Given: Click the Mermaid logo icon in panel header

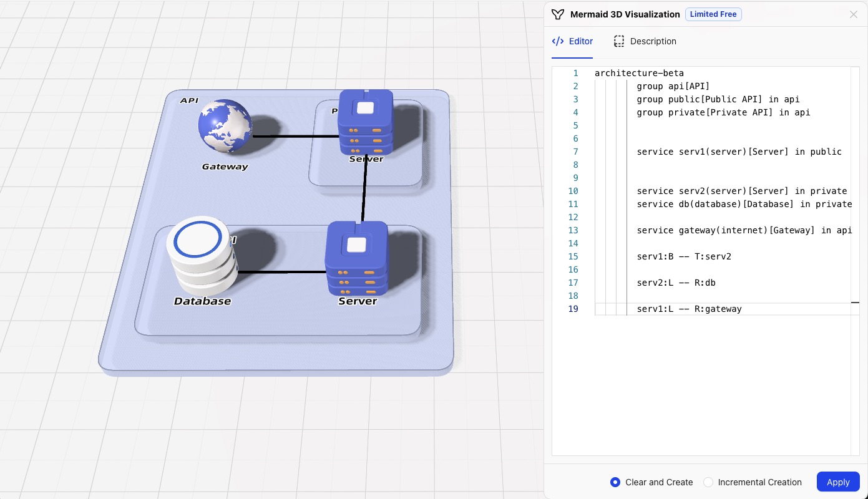Looking at the screenshot, I should (557, 14).
